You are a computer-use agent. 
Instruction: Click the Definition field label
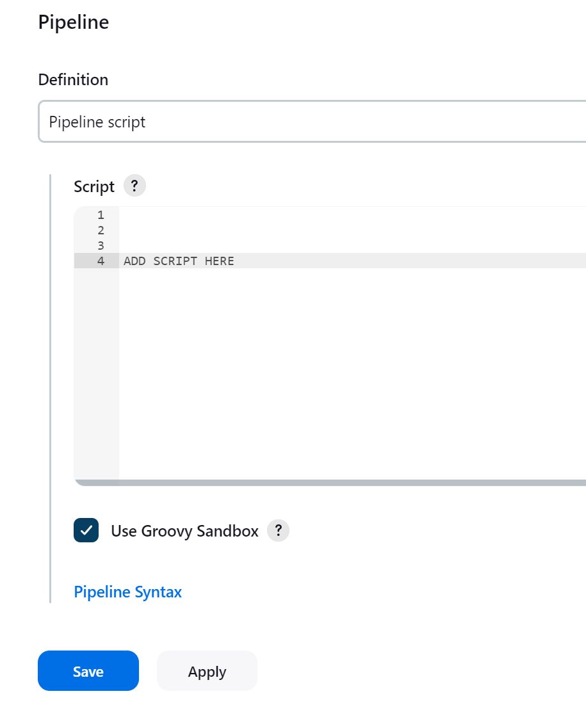coord(74,79)
